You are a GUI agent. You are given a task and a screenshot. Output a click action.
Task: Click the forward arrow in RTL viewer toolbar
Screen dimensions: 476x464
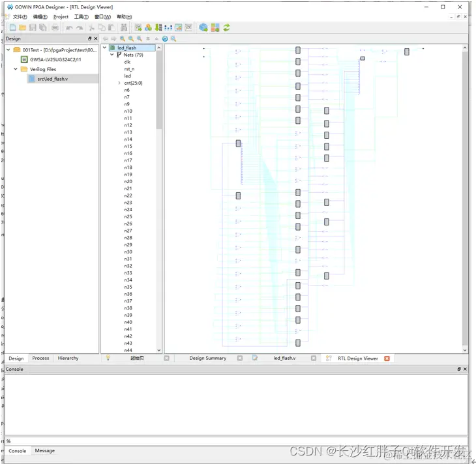tap(114, 38)
